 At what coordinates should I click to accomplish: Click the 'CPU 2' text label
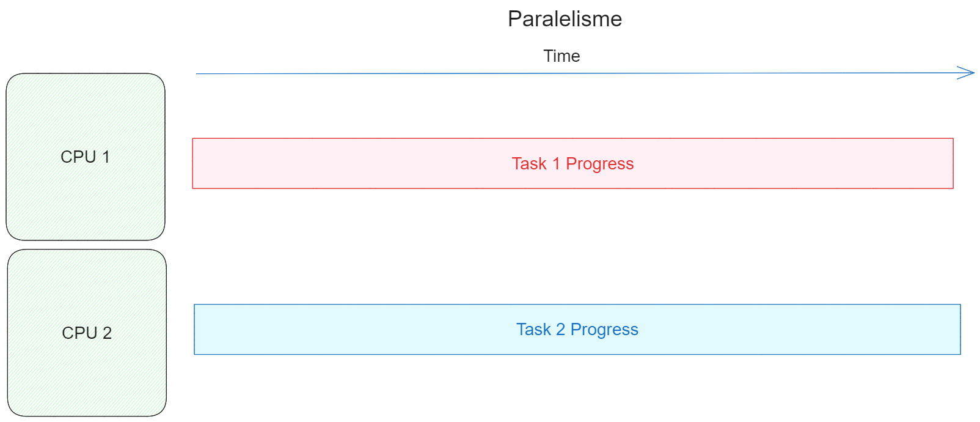[87, 333]
